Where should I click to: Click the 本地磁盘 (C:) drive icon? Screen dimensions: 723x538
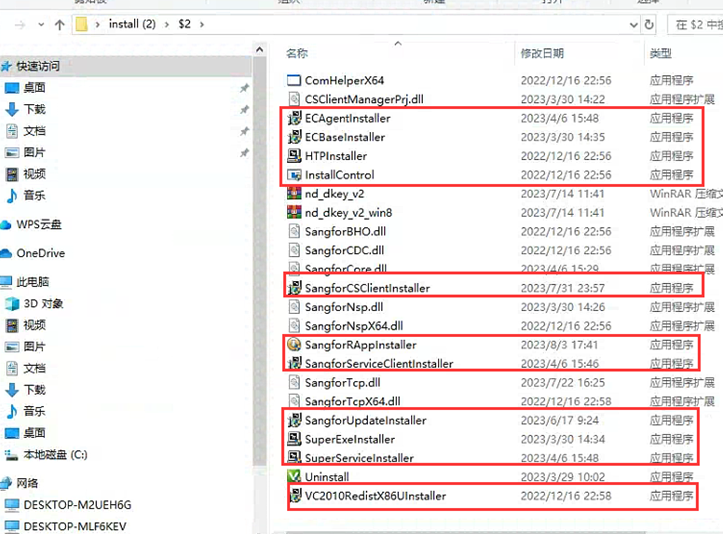(x=11, y=455)
